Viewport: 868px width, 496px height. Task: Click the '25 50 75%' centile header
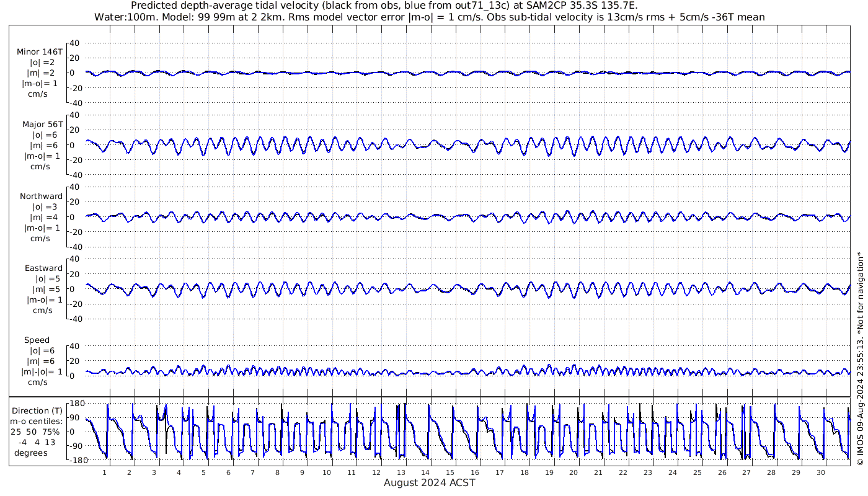click(37, 432)
